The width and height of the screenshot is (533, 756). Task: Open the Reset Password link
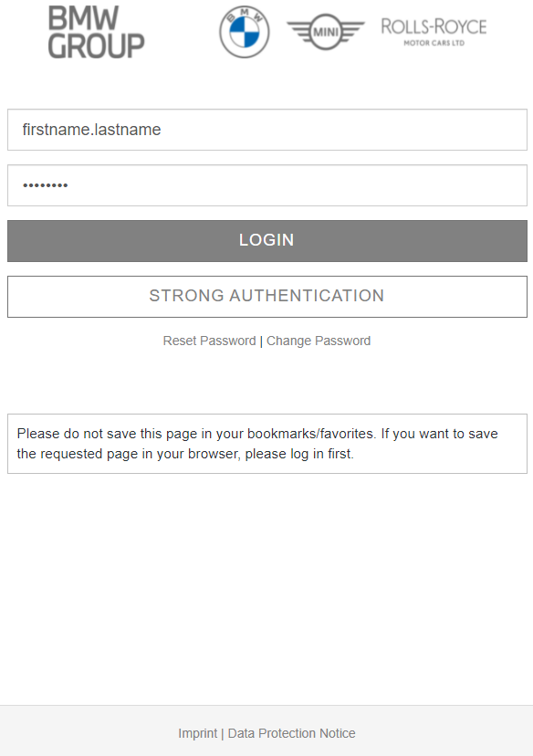(x=209, y=341)
